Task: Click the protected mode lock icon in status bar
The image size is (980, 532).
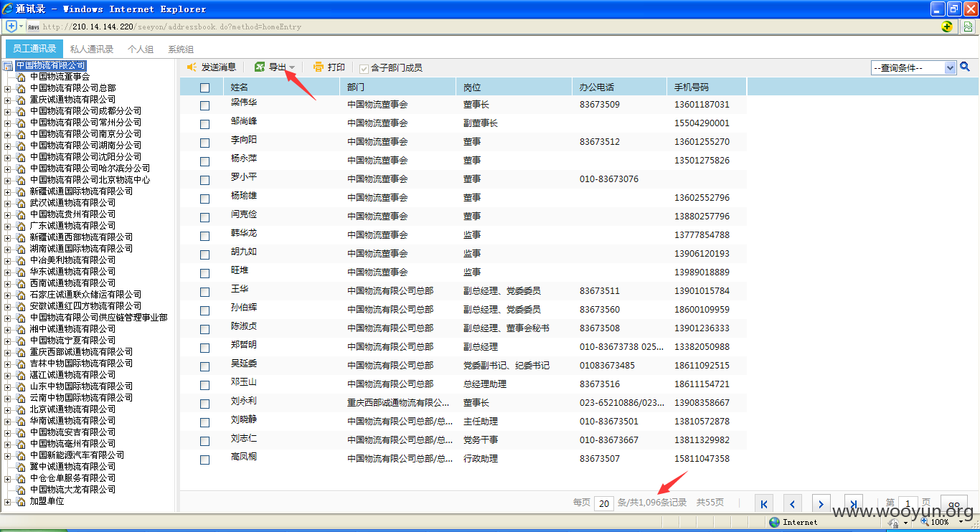Action: [894, 523]
